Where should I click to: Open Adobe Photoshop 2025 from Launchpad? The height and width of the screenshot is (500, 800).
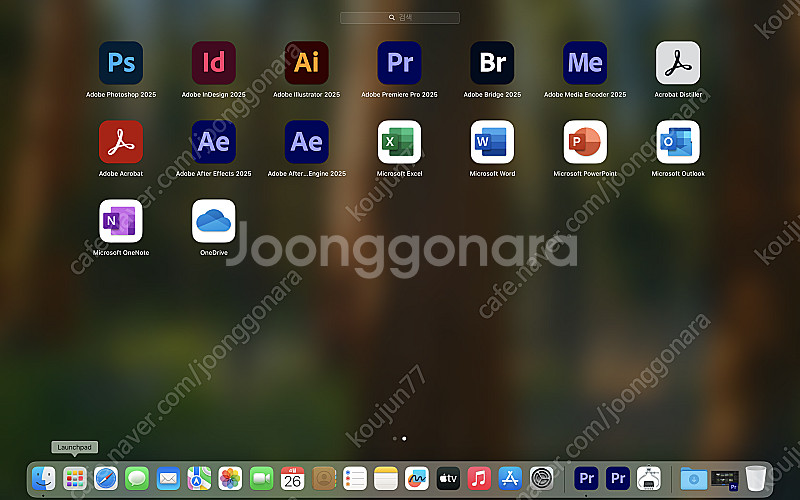(121, 63)
